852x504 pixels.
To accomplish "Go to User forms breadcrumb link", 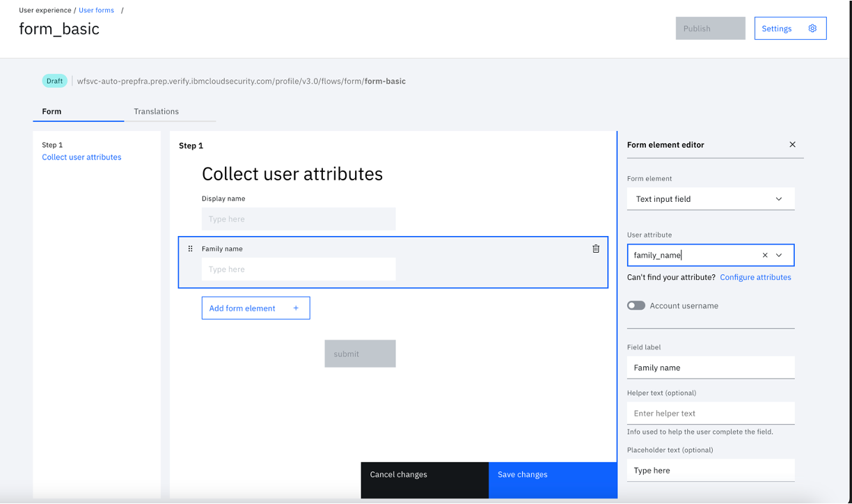I will coord(96,10).
